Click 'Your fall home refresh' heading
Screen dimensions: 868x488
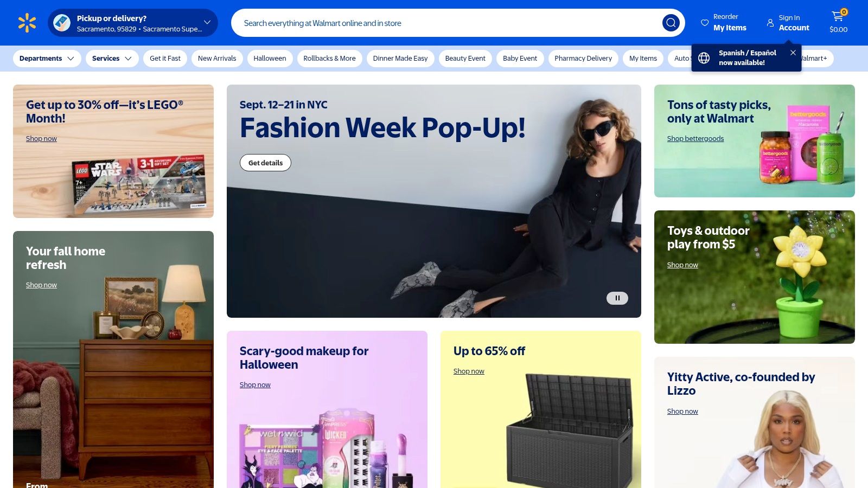[66, 258]
